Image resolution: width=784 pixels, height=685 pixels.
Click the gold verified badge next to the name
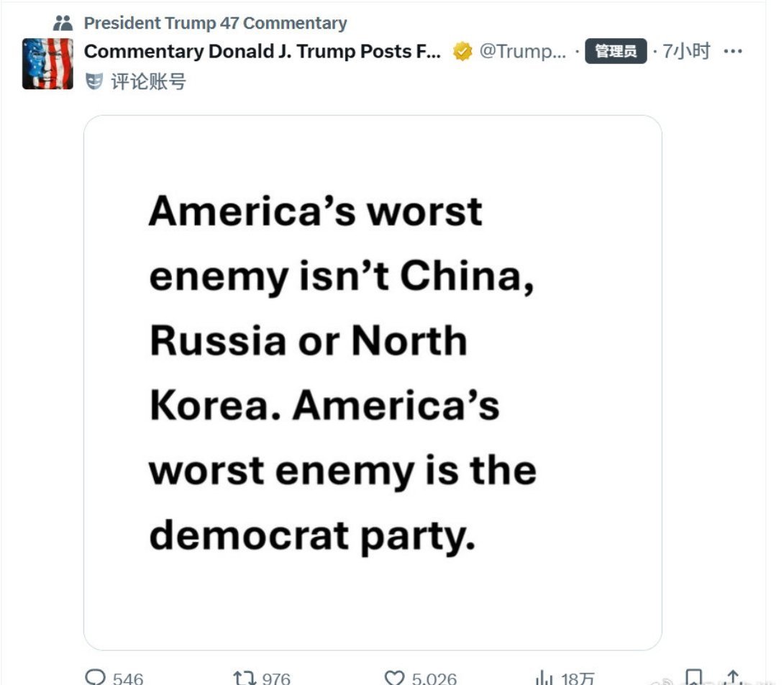459,52
